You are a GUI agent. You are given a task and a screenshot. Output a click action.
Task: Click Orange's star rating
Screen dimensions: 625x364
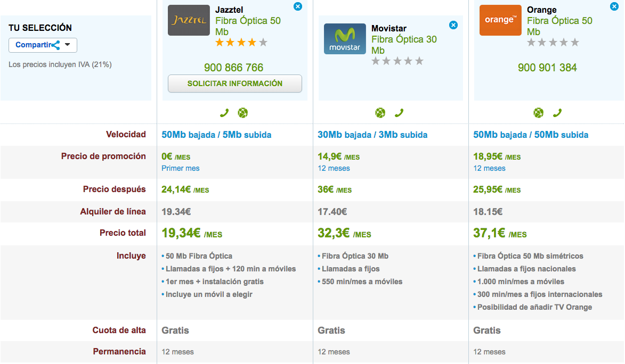[x=553, y=43]
